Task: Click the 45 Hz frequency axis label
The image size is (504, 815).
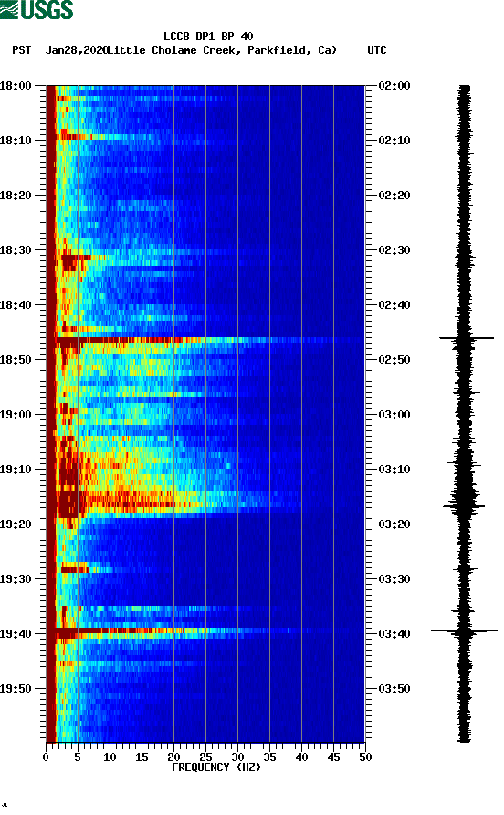Action: pos(333,757)
